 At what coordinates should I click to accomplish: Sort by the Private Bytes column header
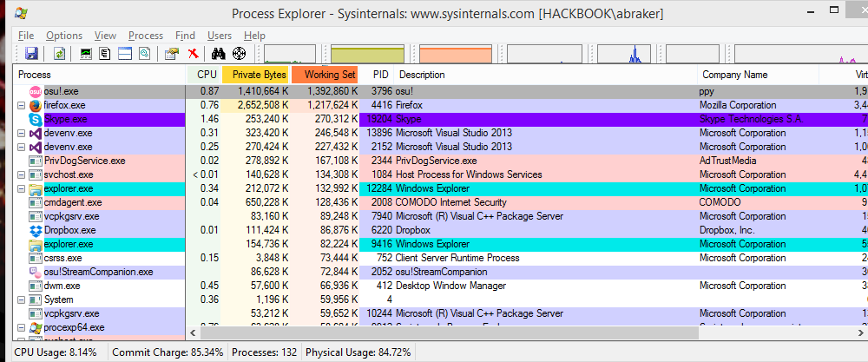point(255,75)
